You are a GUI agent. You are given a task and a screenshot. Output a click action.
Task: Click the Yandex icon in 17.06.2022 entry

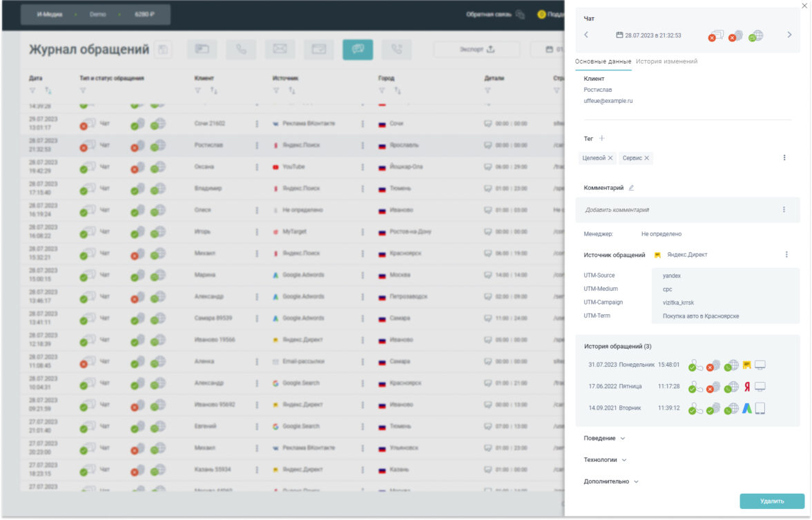746,387
